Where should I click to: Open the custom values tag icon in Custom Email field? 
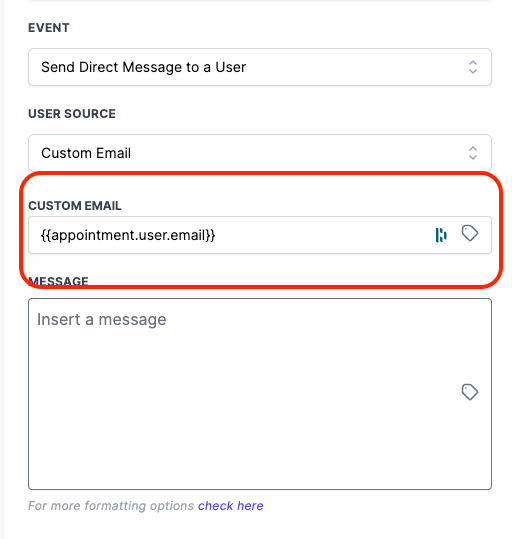click(470, 234)
